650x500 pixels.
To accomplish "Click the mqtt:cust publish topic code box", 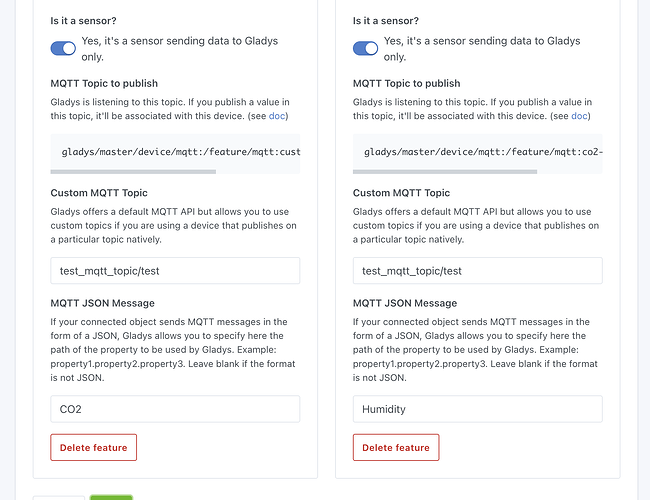I will pyautogui.click(x=175, y=152).
